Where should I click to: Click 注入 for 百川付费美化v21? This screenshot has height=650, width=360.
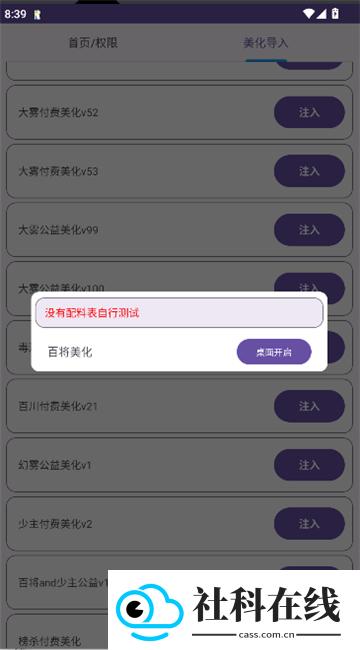pos(309,406)
